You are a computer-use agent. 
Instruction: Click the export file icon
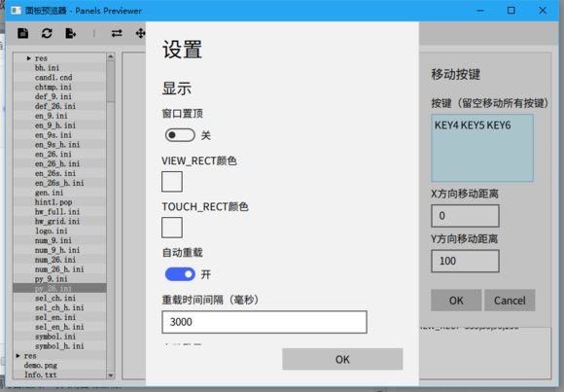(x=71, y=33)
